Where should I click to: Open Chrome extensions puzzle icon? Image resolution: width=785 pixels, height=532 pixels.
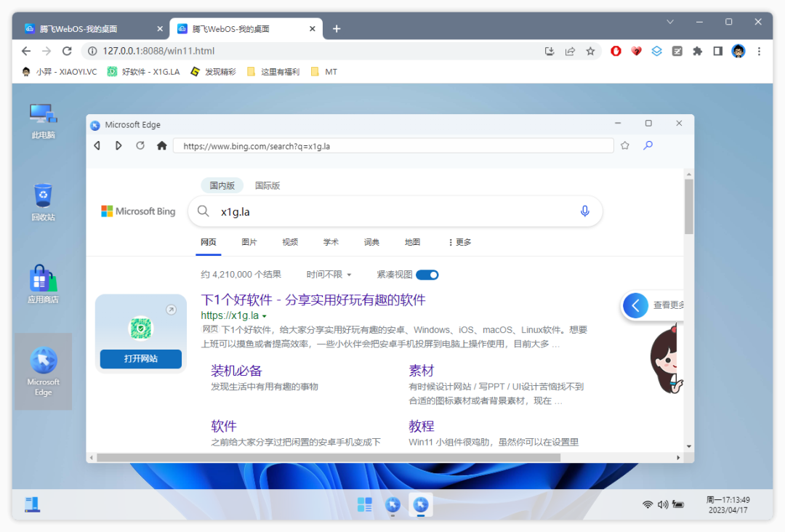pyautogui.click(x=697, y=51)
